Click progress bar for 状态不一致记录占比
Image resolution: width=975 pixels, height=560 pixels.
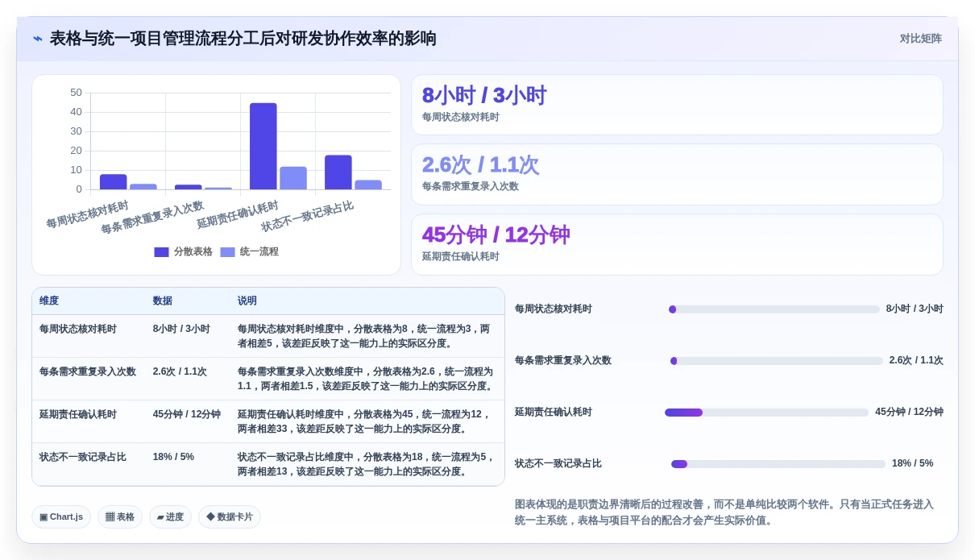click(x=778, y=464)
